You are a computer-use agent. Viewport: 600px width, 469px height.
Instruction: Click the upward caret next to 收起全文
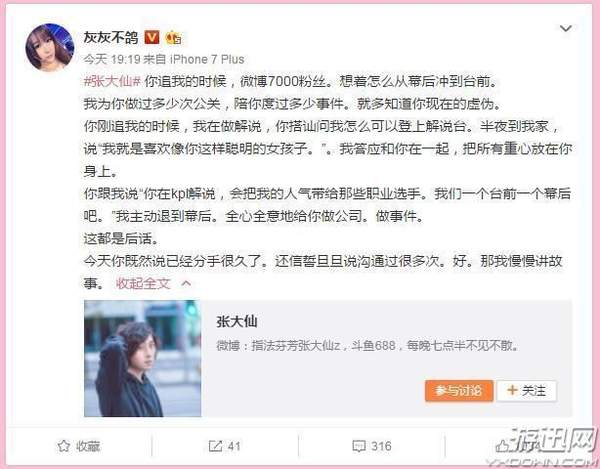click(186, 283)
